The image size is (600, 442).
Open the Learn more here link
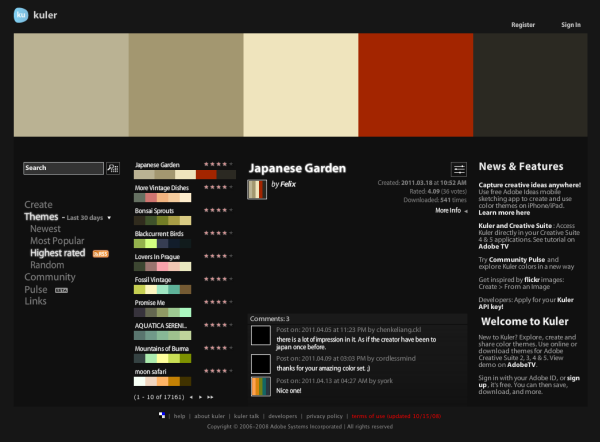(504, 213)
